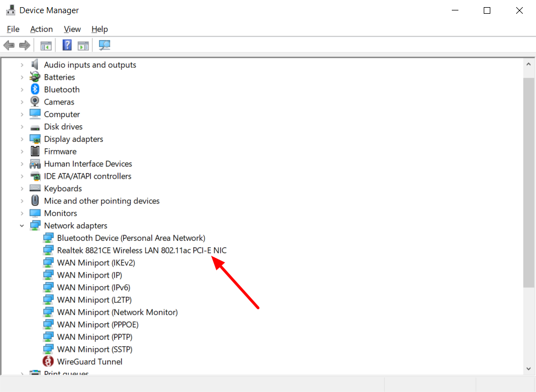This screenshot has height=392, width=536.
Task: Expand the Keyboards category
Action: [x=22, y=189]
